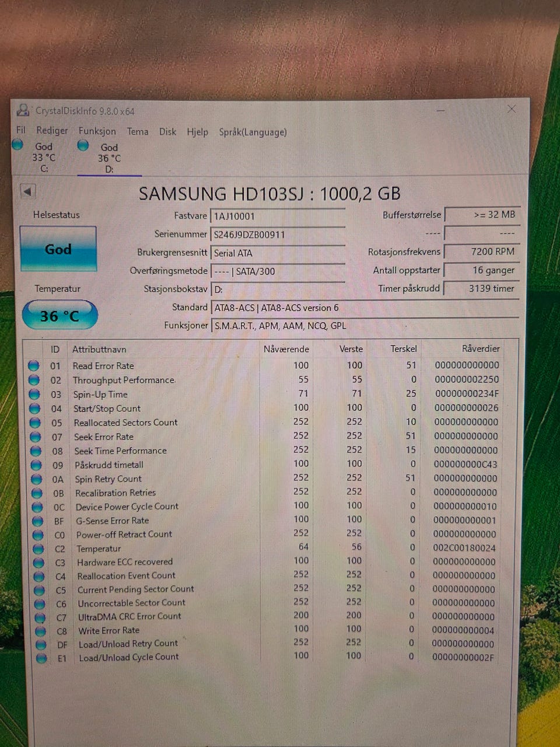Click the CrystalDiskInfo title bar icon

click(23, 110)
